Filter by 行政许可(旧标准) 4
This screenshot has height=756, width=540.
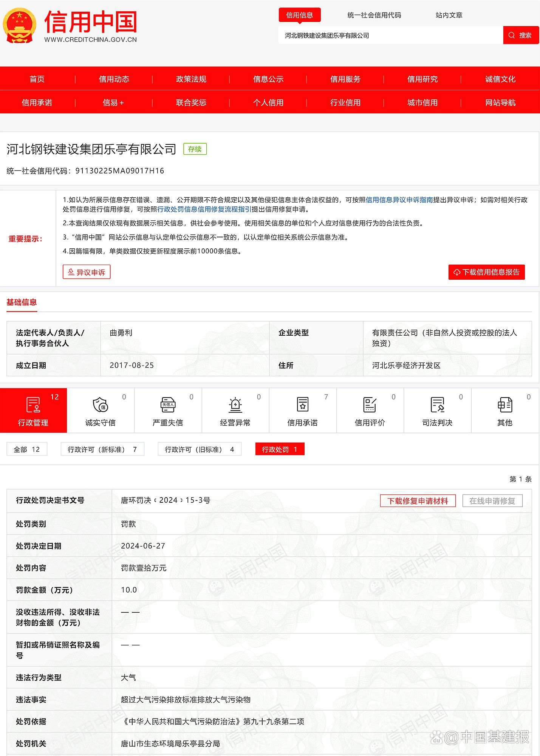(200, 449)
